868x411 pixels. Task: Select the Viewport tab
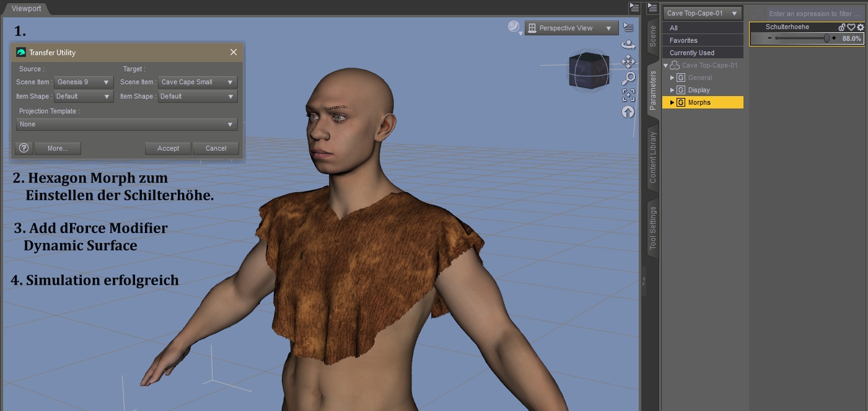click(25, 8)
